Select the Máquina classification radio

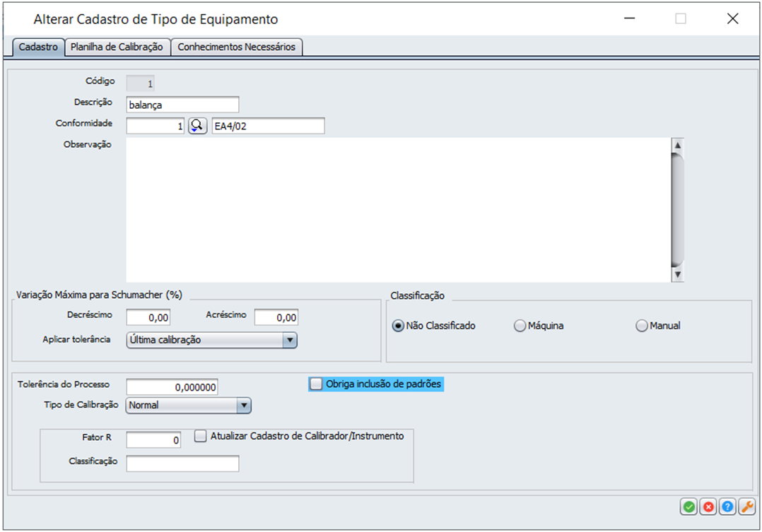[x=520, y=326]
